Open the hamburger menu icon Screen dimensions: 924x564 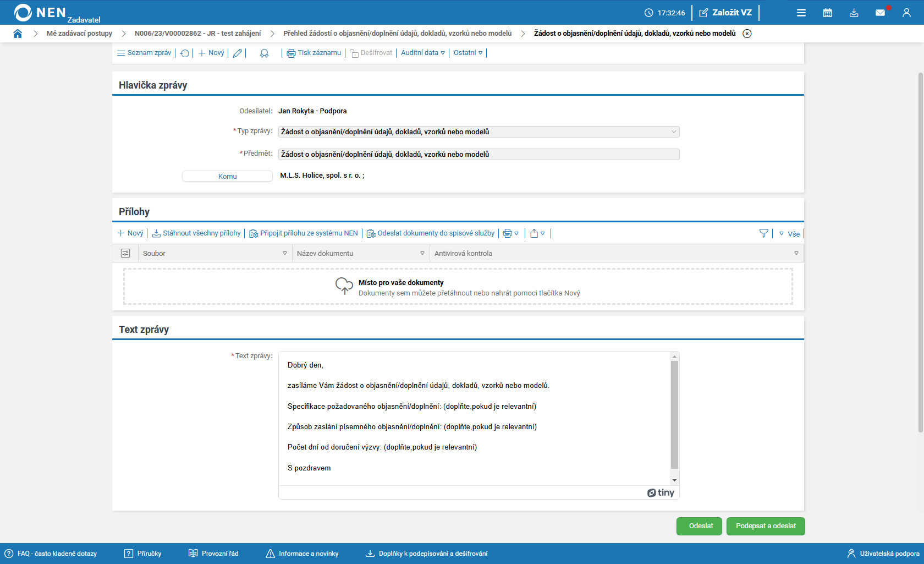[801, 13]
